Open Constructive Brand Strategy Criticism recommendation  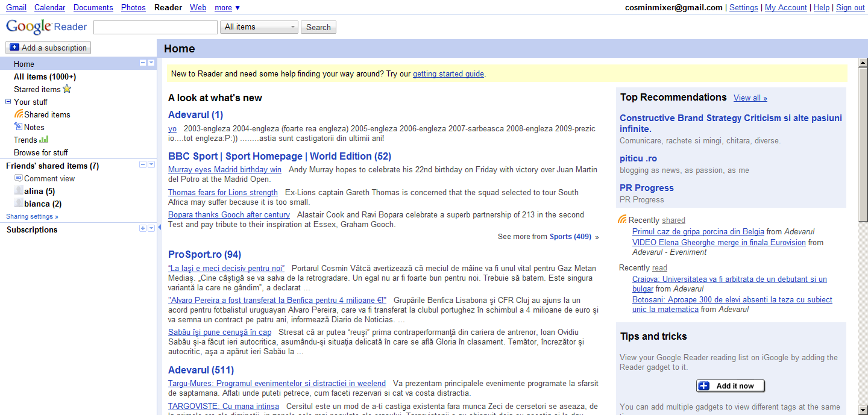click(x=731, y=123)
